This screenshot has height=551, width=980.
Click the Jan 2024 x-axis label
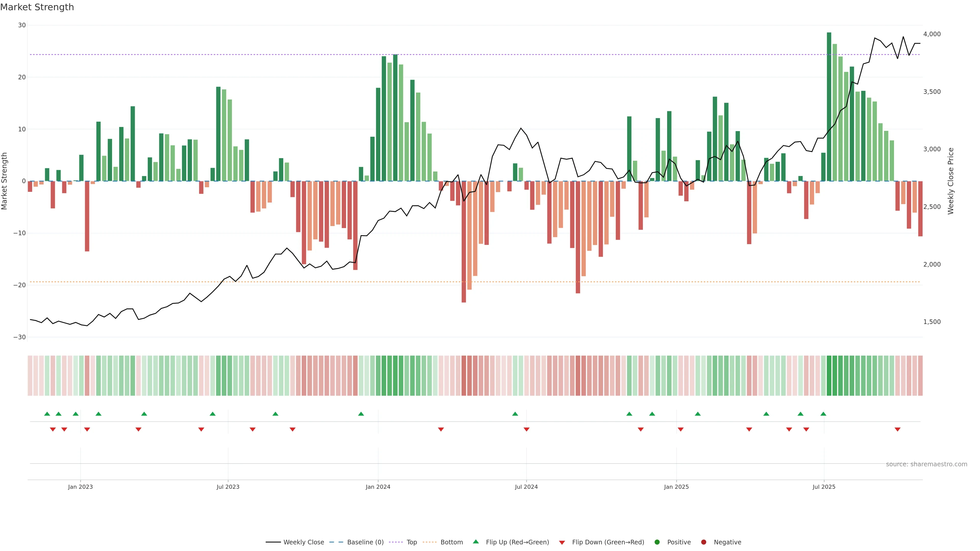[x=378, y=487]
